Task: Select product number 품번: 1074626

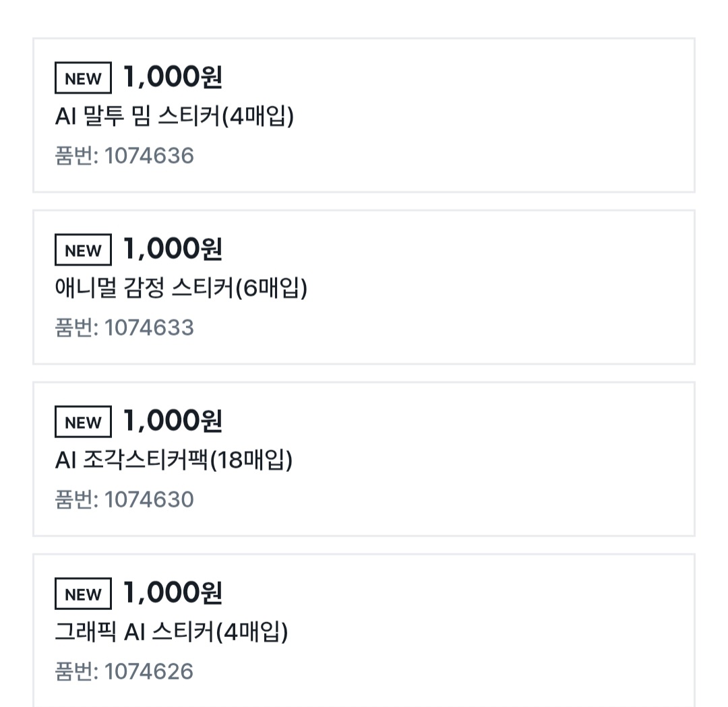Action: tap(124, 671)
